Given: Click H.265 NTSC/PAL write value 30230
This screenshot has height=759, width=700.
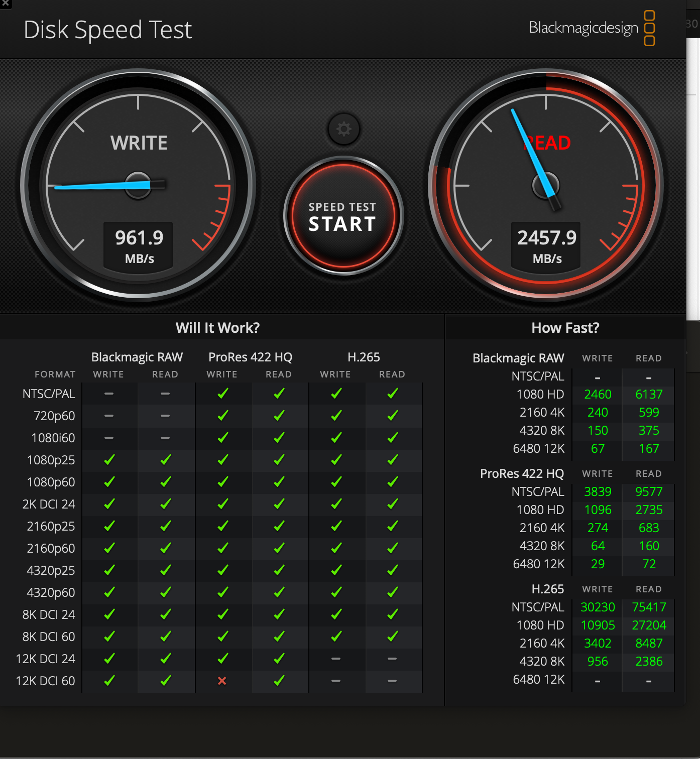Looking at the screenshot, I should click(x=598, y=607).
